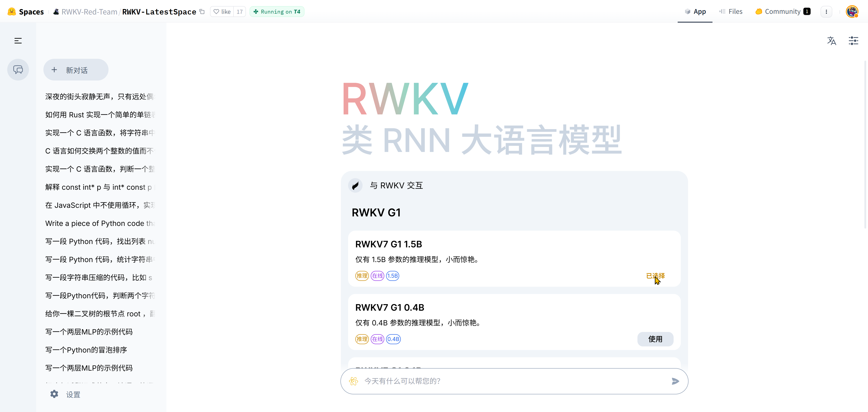Open the user avatar profile menu
868x412 pixels.
click(852, 12)
